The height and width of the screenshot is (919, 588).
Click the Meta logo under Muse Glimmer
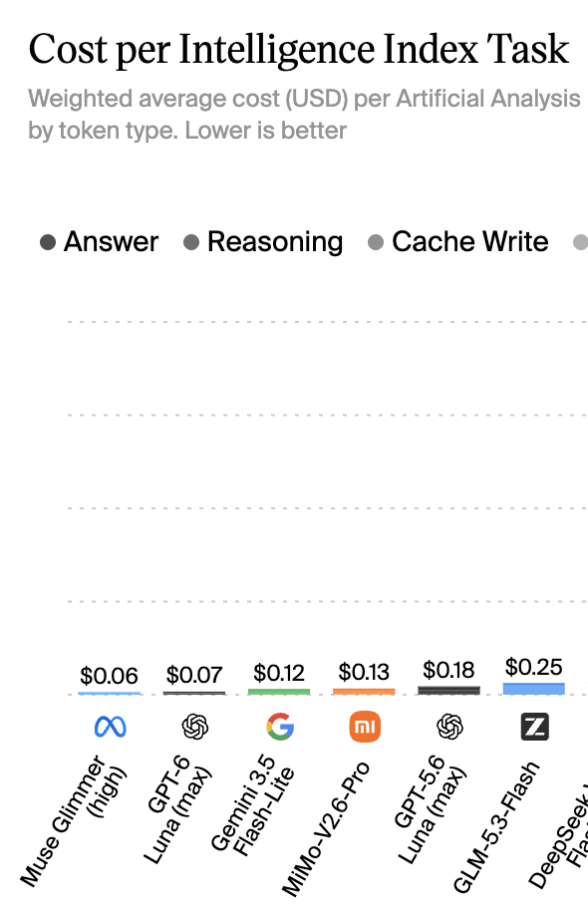click(111, 727)
